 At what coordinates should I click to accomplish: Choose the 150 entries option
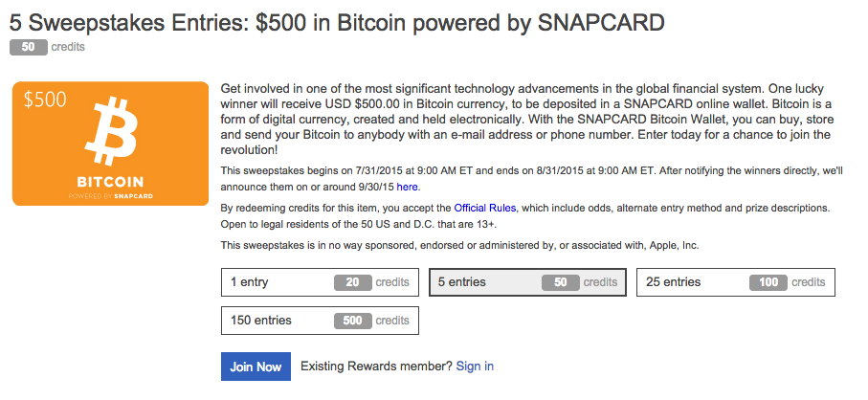pos(320,321)
